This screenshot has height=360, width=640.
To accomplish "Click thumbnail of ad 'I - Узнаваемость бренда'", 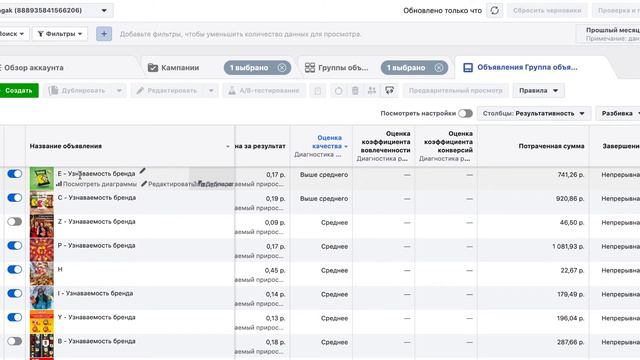I will [42, 298].
